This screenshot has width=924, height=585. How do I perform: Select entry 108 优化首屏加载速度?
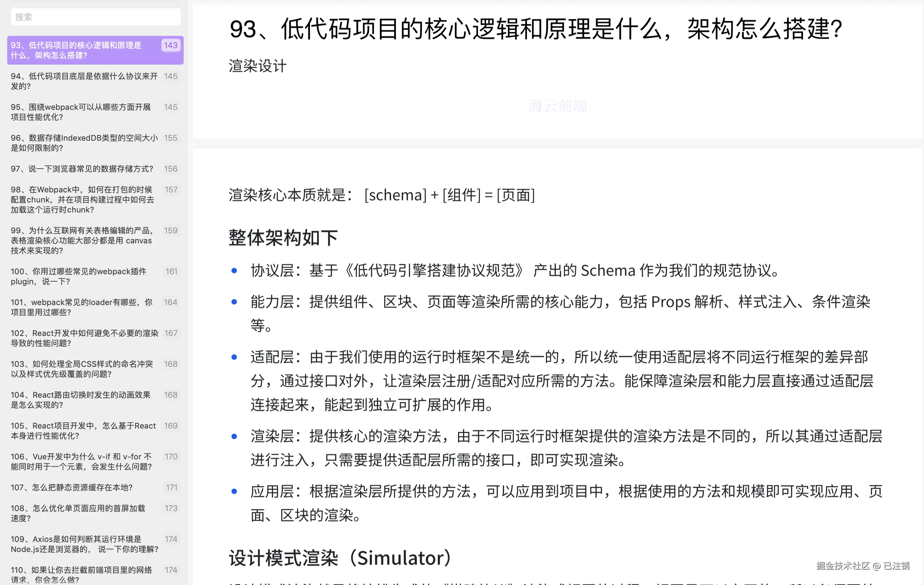78,513
